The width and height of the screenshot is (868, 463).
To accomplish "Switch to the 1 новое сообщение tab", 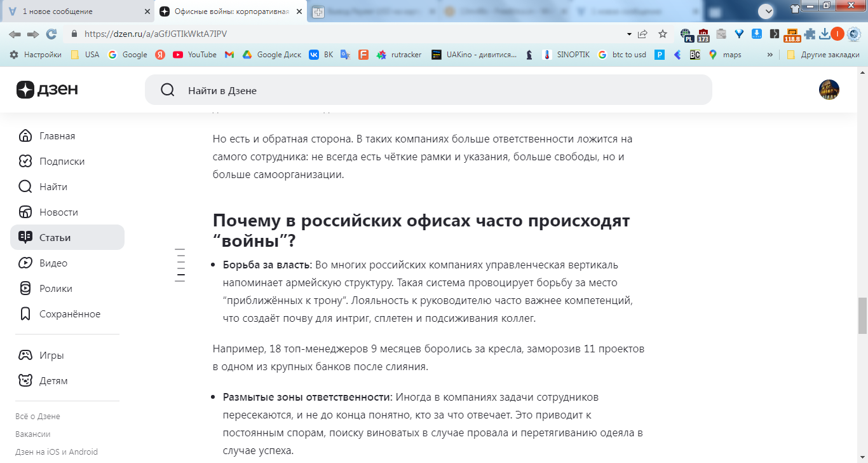I will click(x=76, y=11).
